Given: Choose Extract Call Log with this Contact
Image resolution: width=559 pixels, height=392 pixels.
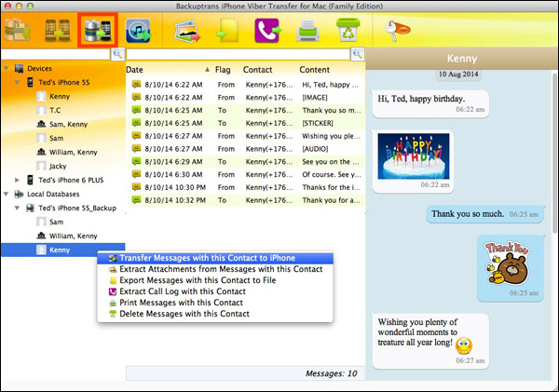Looking at the screenshot, I should click(x=215, y=291).
